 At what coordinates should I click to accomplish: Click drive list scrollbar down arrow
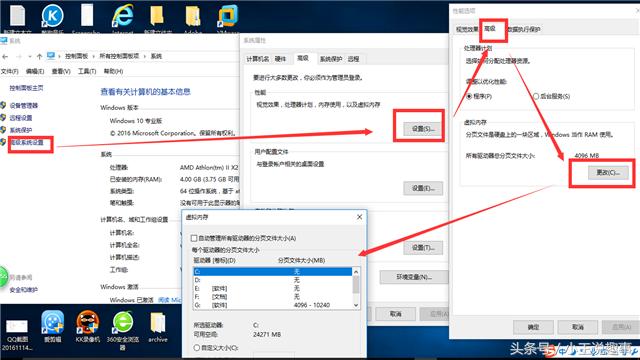pos(356,305)
